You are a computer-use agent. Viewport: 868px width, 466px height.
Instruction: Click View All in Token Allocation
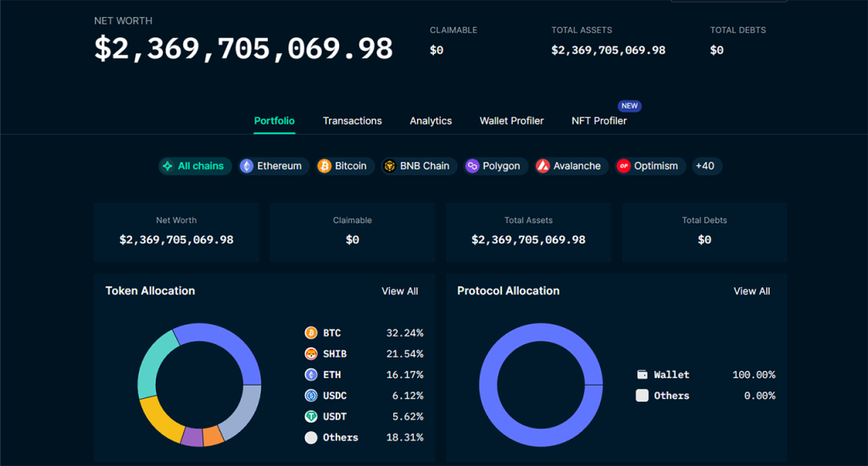point(399,291)
